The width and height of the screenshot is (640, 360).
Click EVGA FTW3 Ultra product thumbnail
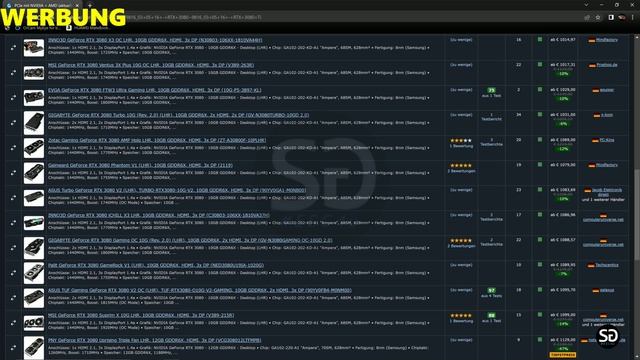tap(34, 98)
